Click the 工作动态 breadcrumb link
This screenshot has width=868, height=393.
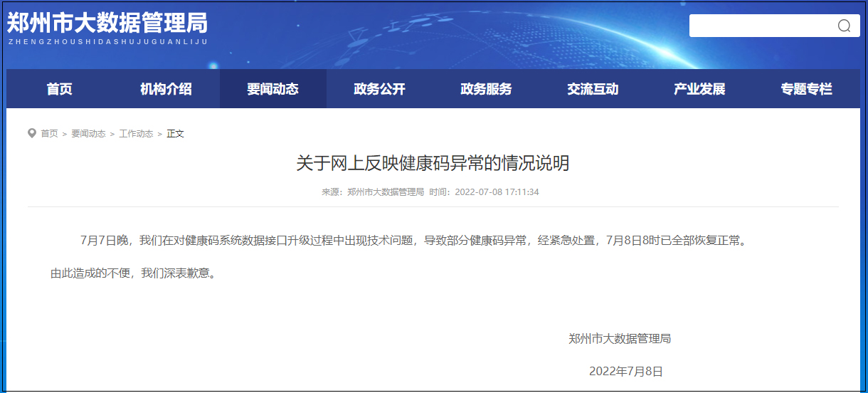136,134
